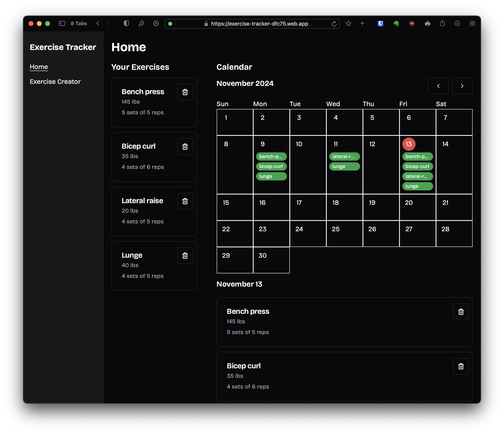504x434 pixels.
Task: Delete the Bench press exercise card
Action: (x=185, y=92)
